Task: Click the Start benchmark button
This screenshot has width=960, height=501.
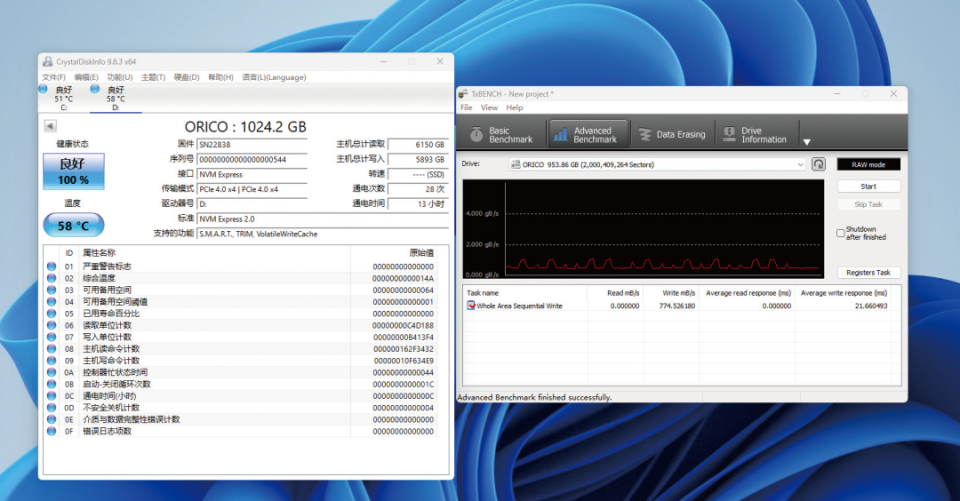Action: pos(868,186)
